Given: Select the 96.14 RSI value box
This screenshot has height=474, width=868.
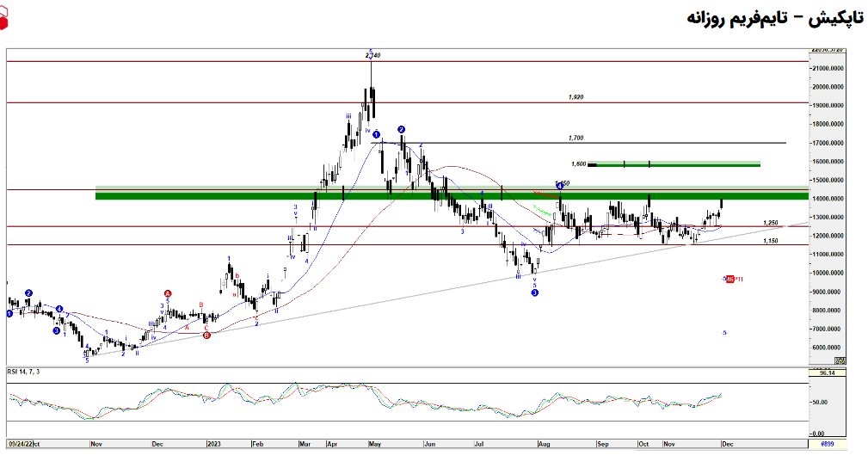Looking at the screenshot, I should 828,372.
